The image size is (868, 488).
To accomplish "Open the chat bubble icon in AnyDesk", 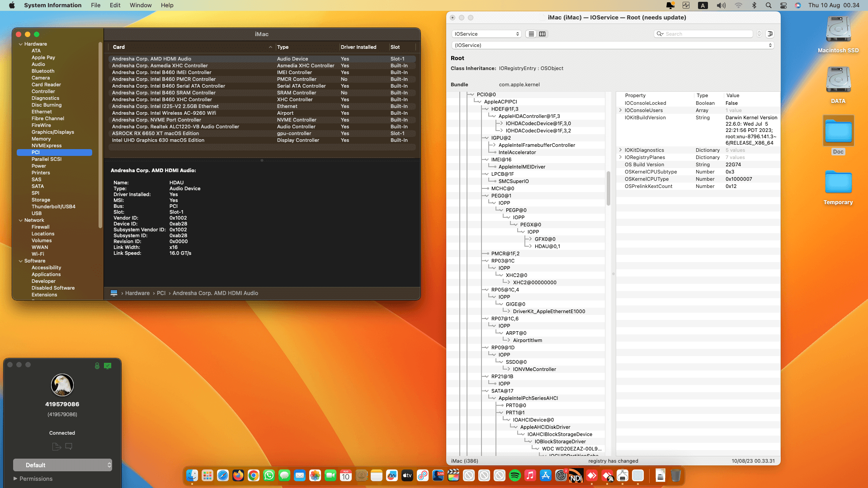I will tap(69, 446).
